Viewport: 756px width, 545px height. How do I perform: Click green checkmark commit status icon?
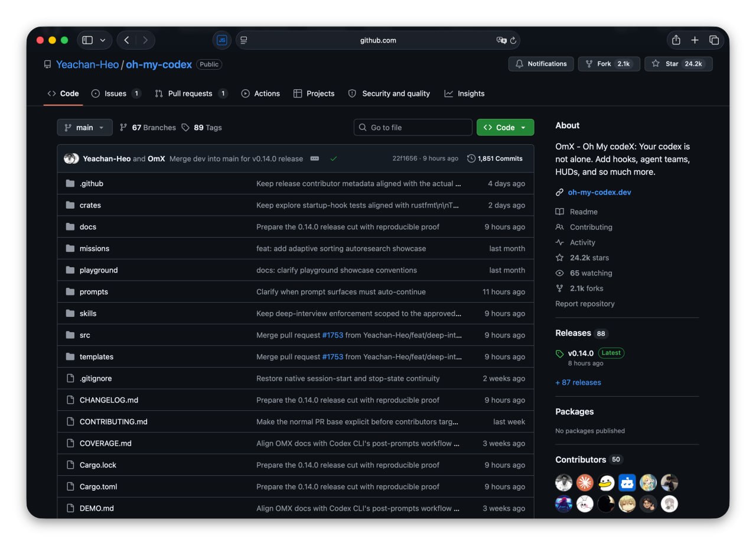coord(334,158)
